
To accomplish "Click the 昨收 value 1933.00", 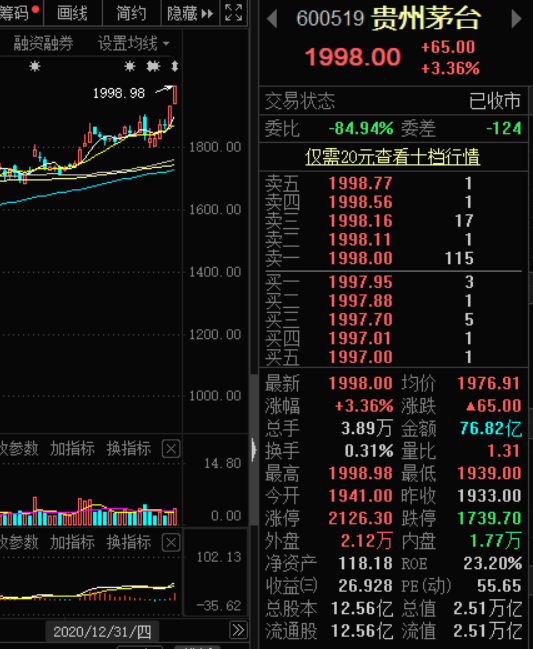I will [489, 496].
